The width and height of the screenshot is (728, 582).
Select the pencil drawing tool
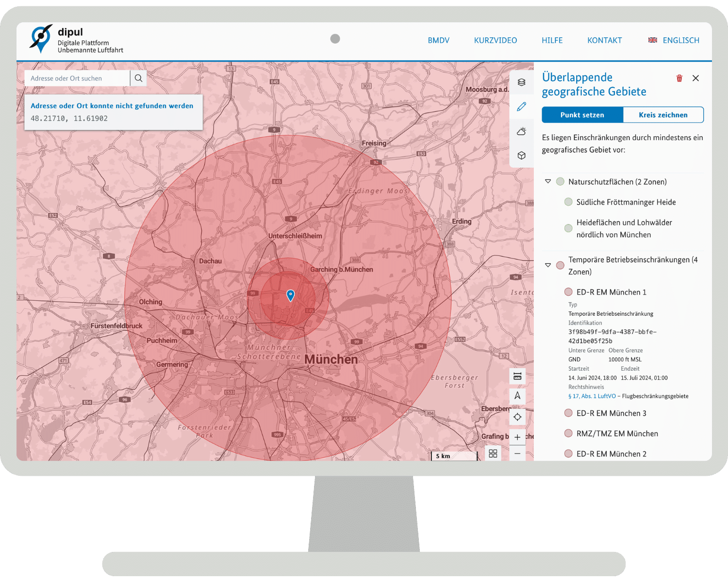(x=521, y=107)
